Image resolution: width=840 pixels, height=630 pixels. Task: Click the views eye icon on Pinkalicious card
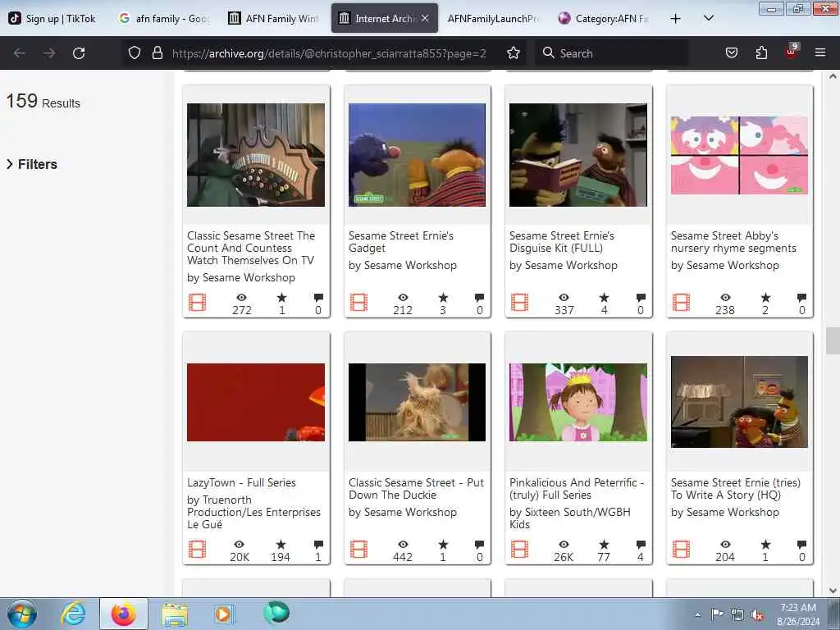coord(564,545)
